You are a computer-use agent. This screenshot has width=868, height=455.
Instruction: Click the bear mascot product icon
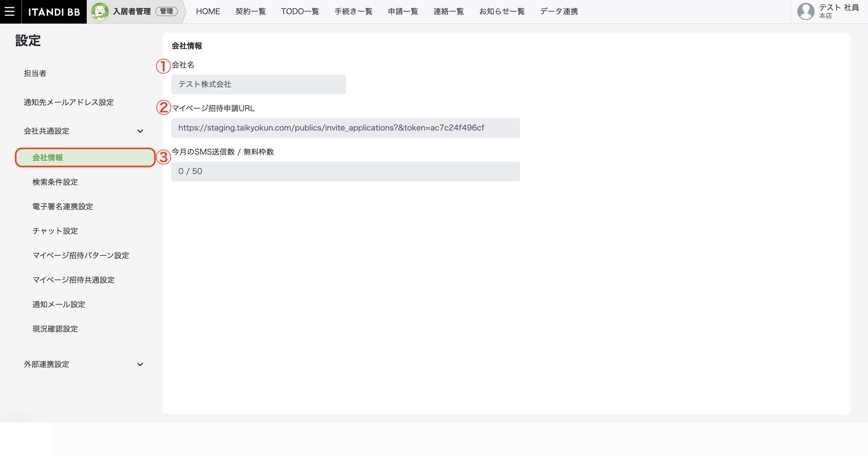(100, 11)
